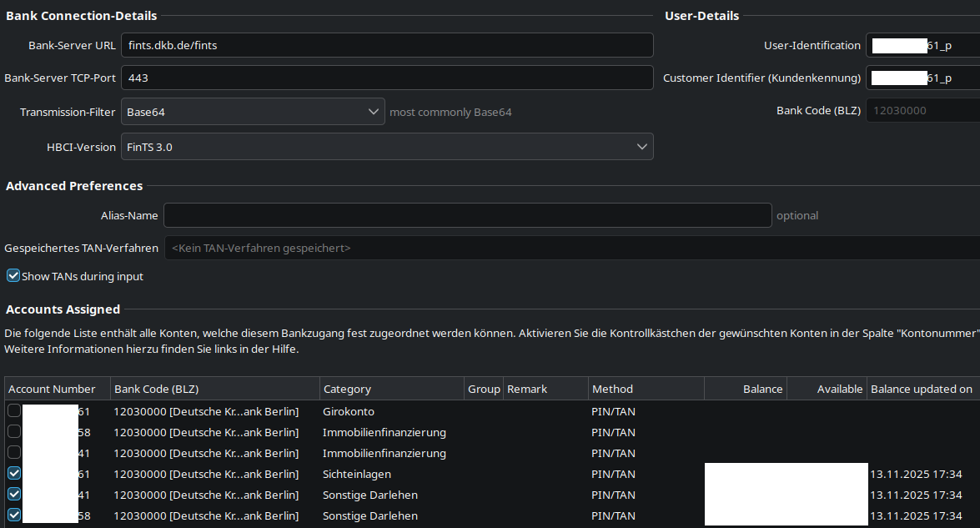The height and width of the screenshot is (528, 980).
Task: Select the PIN/TAN cell in Girokonto row
Action: coord(614,411)
